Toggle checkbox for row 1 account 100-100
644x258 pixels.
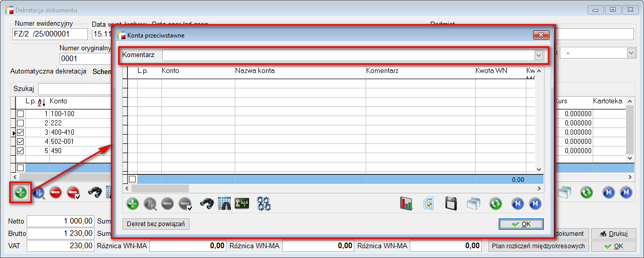click(x=21, y=114)
